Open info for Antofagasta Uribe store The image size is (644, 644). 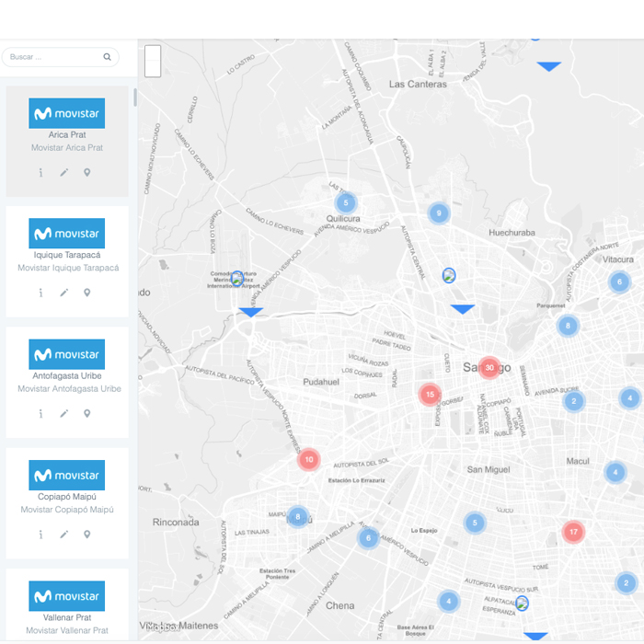(40, 414)
